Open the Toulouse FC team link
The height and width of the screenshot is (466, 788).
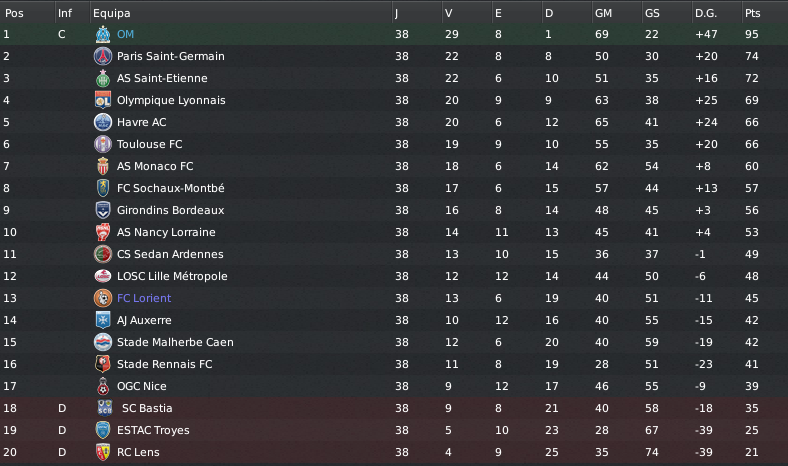149,144
